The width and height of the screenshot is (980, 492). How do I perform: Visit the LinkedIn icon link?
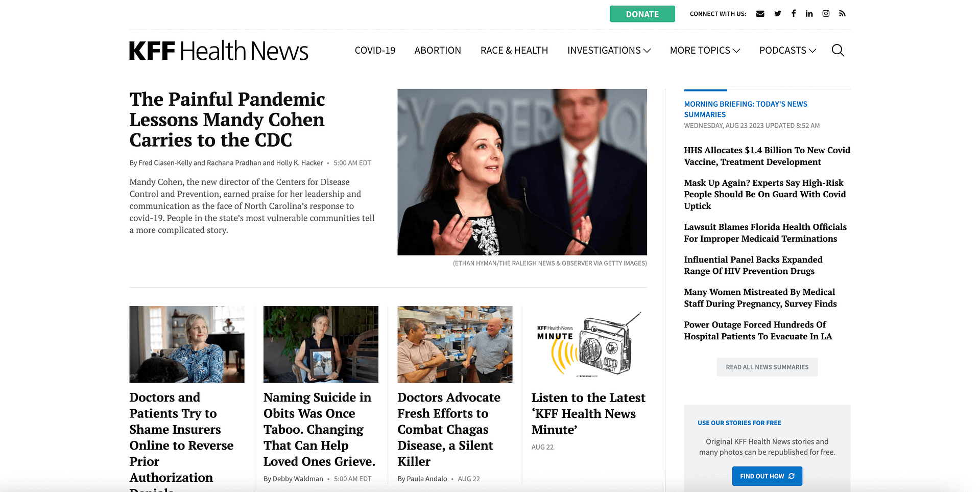click(809, 14)
